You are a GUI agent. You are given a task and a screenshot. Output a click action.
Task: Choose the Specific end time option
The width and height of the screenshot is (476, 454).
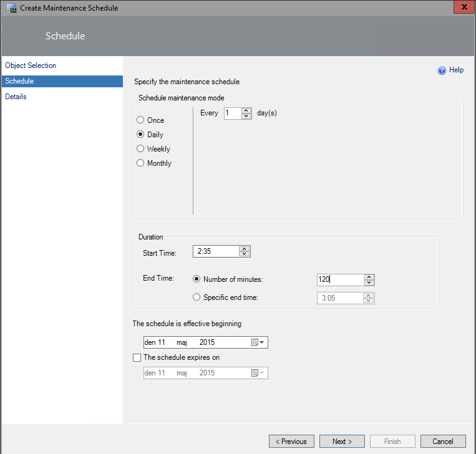click(197, 297)
